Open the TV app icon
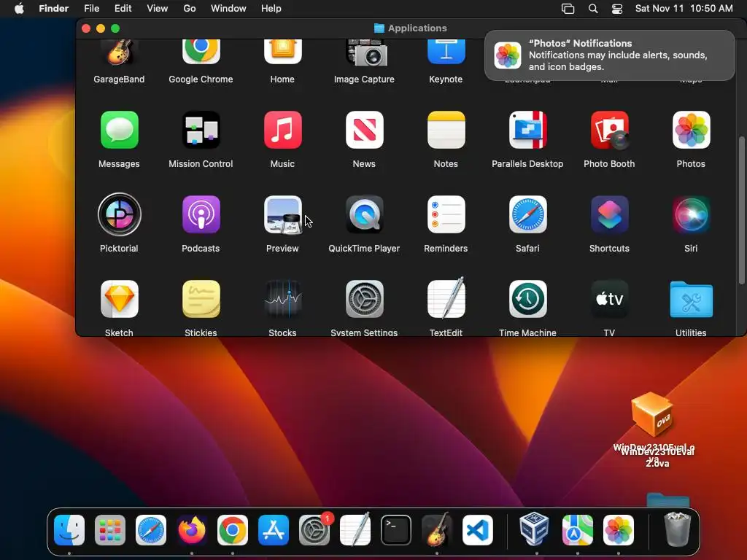The image size is (747, 560). (x=609, y=299)
